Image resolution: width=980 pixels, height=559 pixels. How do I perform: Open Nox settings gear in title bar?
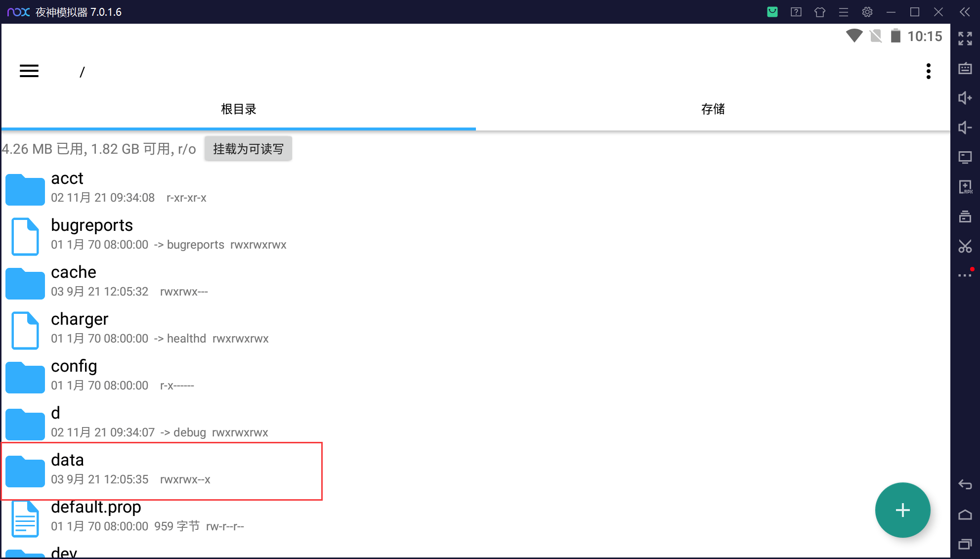click(867, 12)
